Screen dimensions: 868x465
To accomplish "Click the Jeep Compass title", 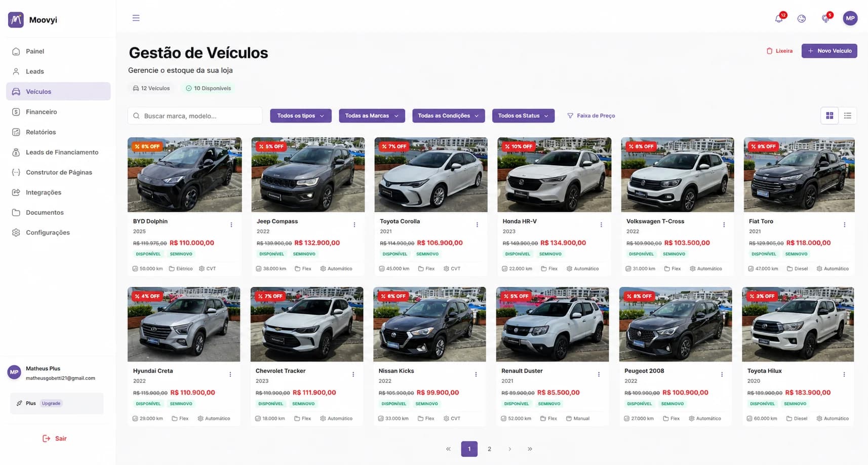I will coord(277,221).
